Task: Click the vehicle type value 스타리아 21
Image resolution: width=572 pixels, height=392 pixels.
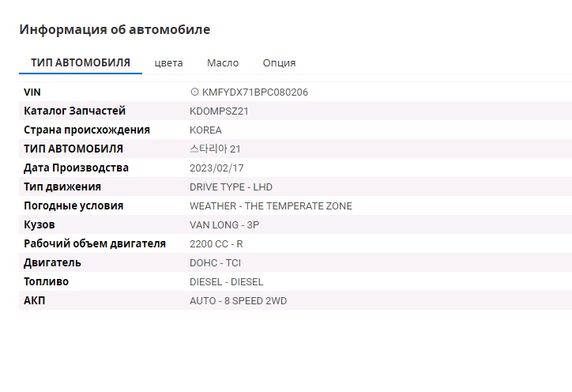Action: coord(215,149)
